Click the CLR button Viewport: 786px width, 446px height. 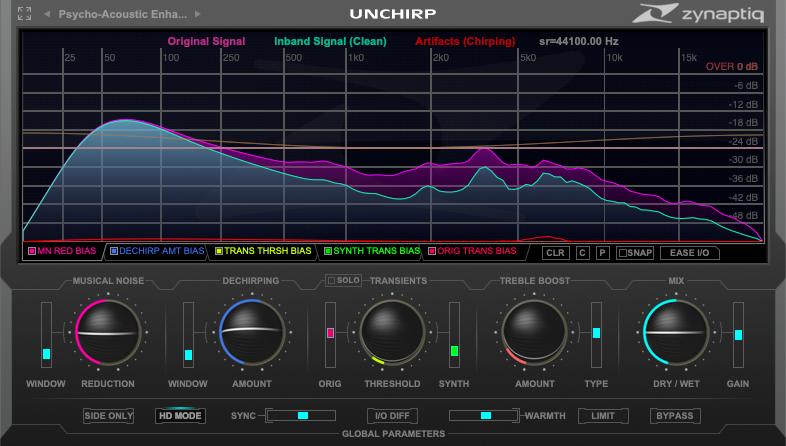(x=555, y=253)
